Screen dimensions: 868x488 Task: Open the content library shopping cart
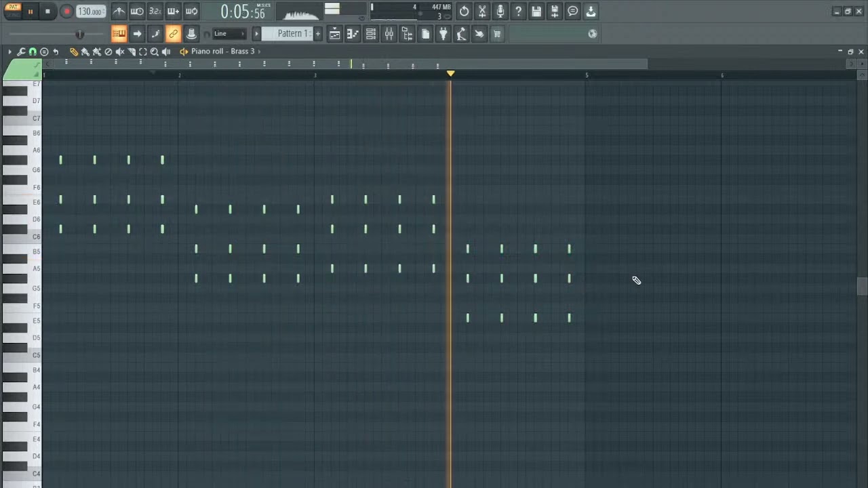pos(497,34)
